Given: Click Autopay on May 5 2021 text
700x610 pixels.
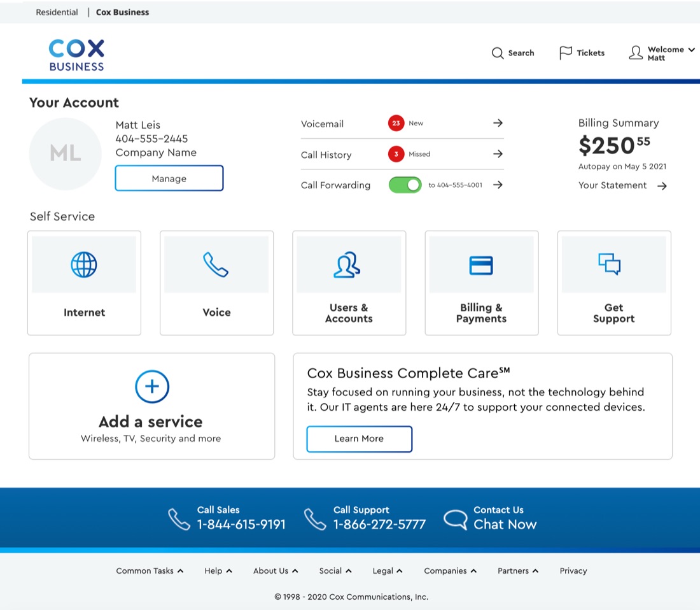Looking at the screenshot, I should coord(622,166).
